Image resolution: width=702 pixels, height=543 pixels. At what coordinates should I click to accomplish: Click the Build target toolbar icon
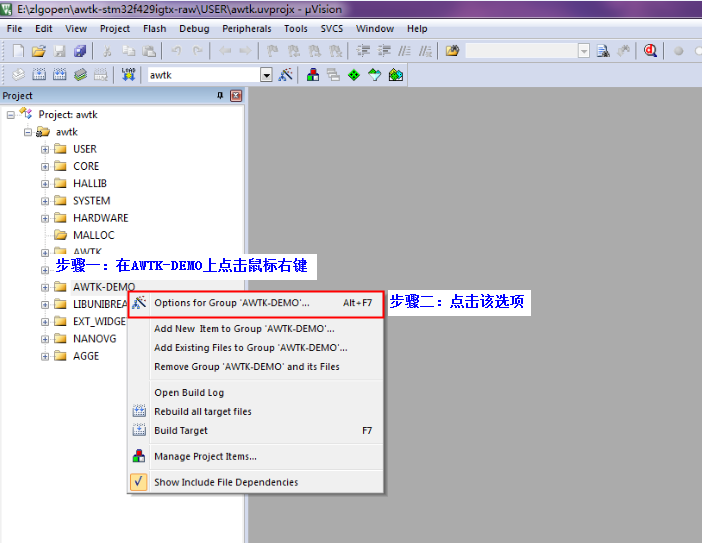[39, 74]
